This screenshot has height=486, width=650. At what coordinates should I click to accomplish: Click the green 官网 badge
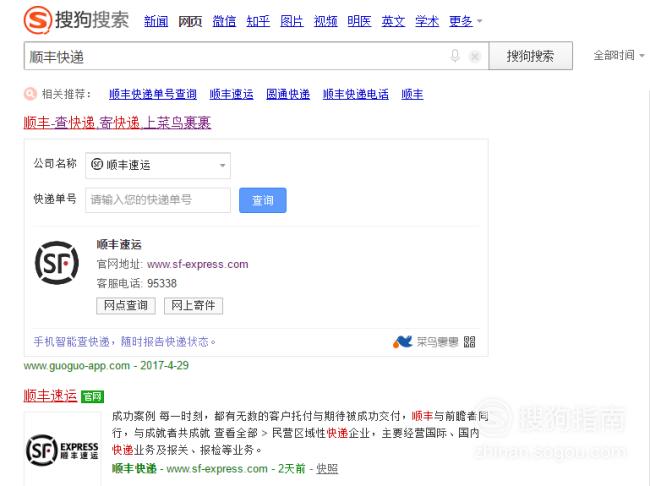pyautogui.click(x=92, y=396)
